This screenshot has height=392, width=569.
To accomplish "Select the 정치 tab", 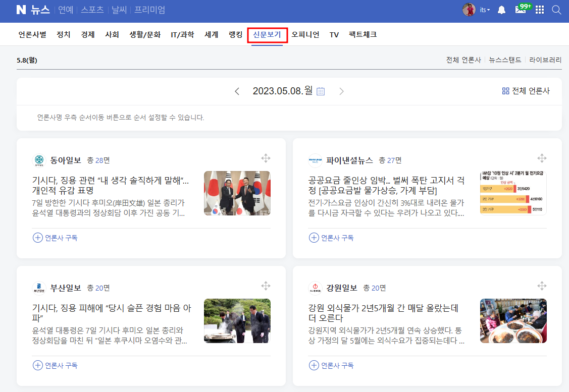I will (64, 34).
